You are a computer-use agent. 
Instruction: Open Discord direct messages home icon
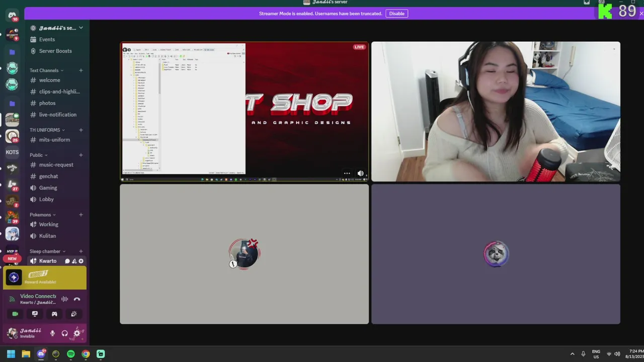coord(12,15)
